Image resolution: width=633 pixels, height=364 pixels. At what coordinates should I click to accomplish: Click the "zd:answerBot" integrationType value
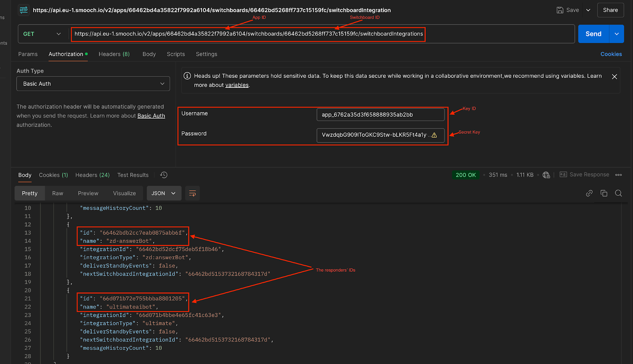click(165, 258)
